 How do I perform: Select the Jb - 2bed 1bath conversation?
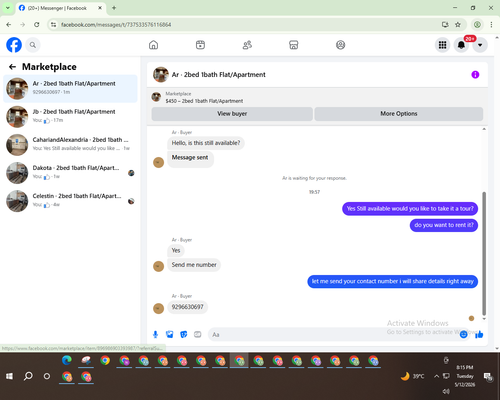[70, 117]
